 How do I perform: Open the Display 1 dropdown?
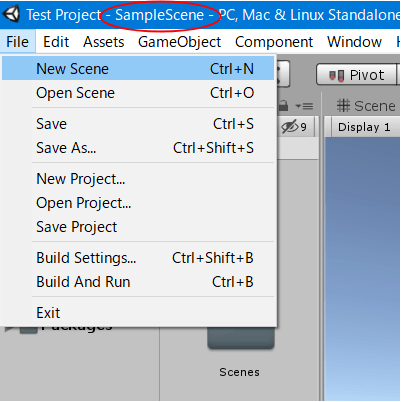tap(364, 127)
